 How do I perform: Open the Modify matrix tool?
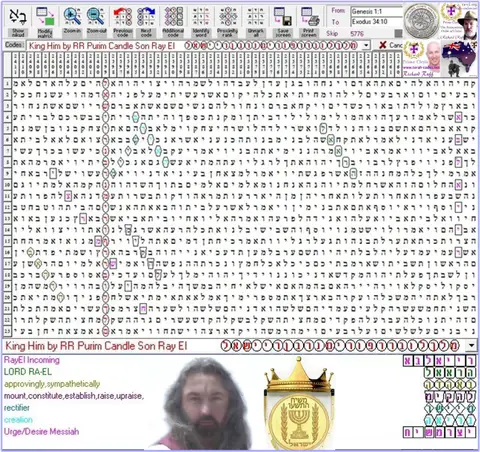click(45, 22)
